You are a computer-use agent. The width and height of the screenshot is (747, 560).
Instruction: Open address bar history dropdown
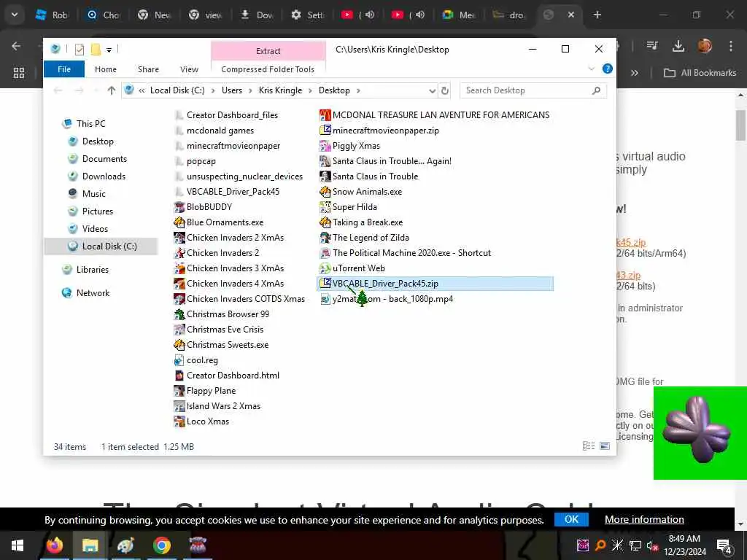pos(432,90)
